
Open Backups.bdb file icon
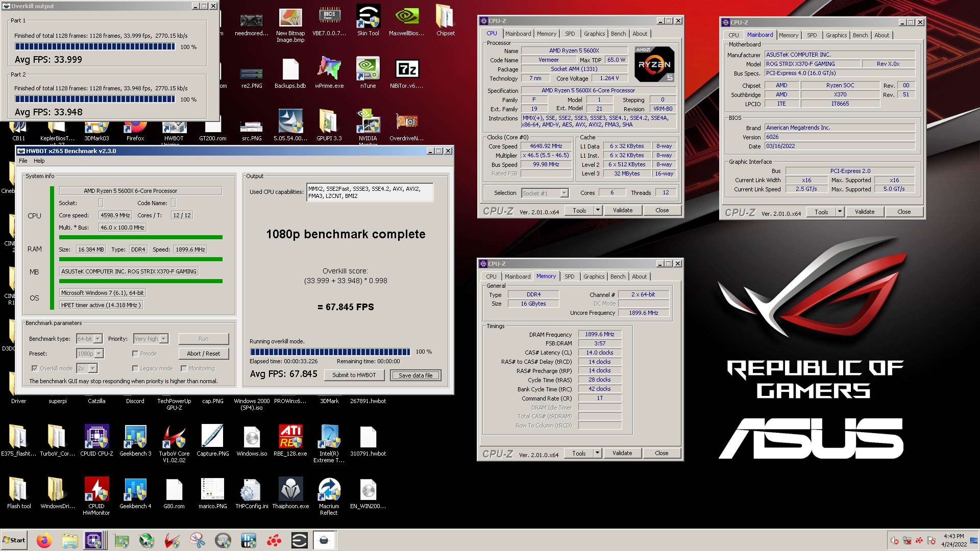coord(290,73)
